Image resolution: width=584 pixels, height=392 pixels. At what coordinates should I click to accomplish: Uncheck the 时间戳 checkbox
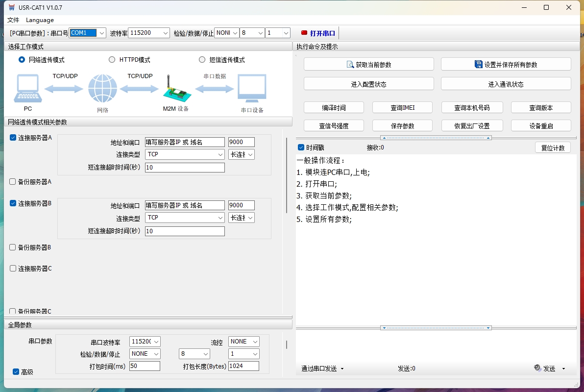[x=301, y=147]
